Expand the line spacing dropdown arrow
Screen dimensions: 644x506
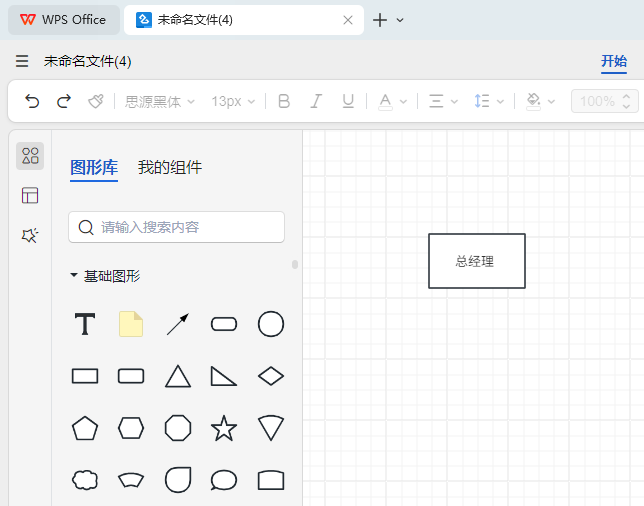(x=500, y=101)
